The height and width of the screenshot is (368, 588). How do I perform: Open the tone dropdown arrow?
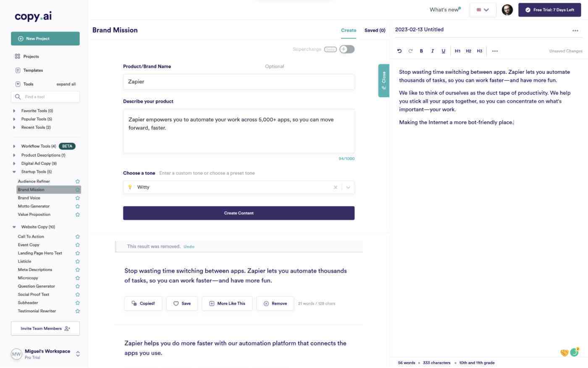click(x=348, y=187)
